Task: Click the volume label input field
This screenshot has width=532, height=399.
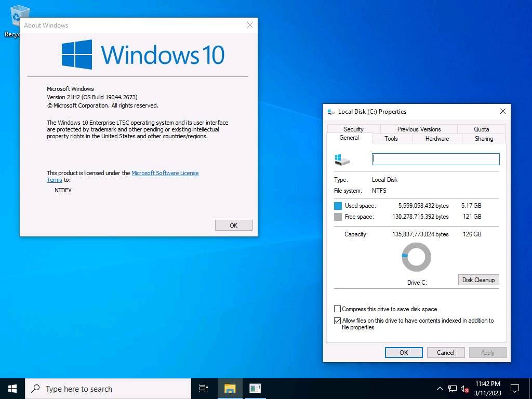Action: [x=435, y=159]
